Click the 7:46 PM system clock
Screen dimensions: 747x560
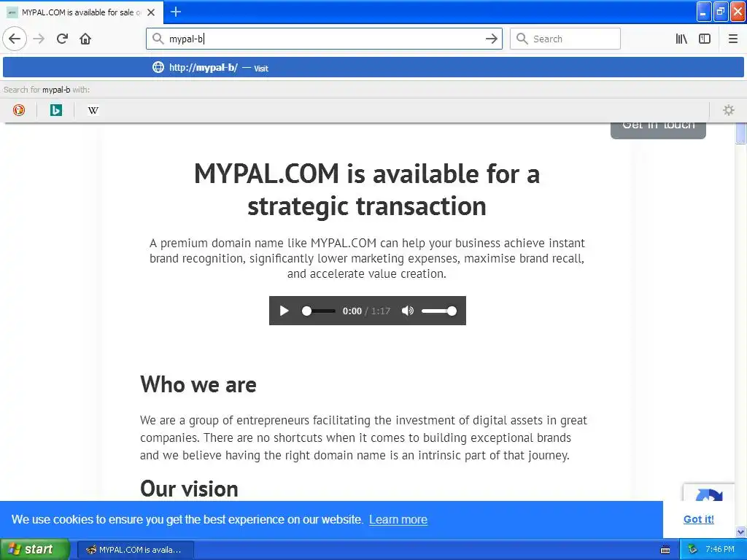[719, 550]
